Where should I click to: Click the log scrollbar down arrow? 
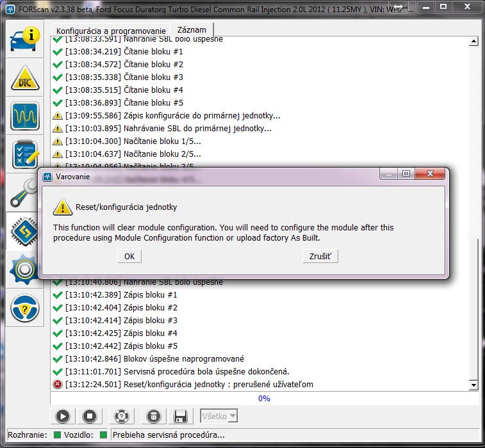473,386
